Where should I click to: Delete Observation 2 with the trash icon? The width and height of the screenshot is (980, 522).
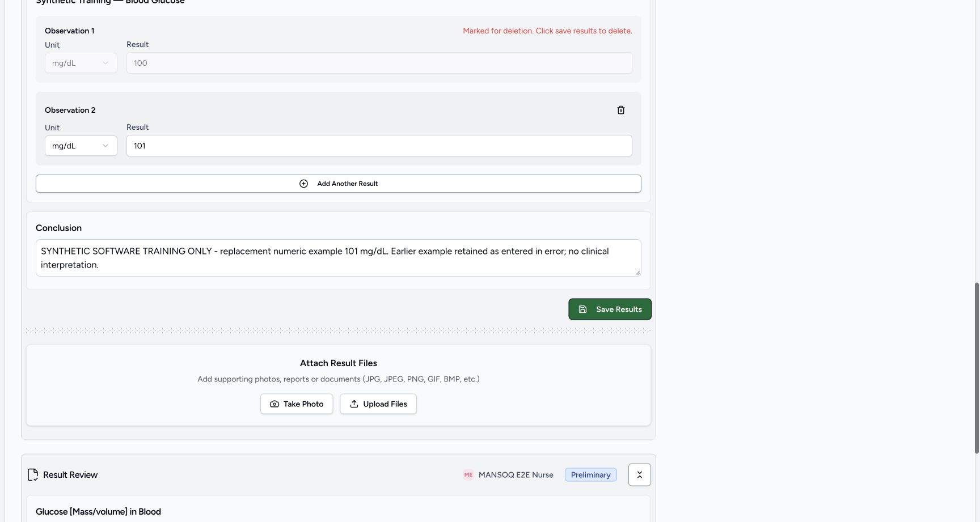tap(621, 110)
